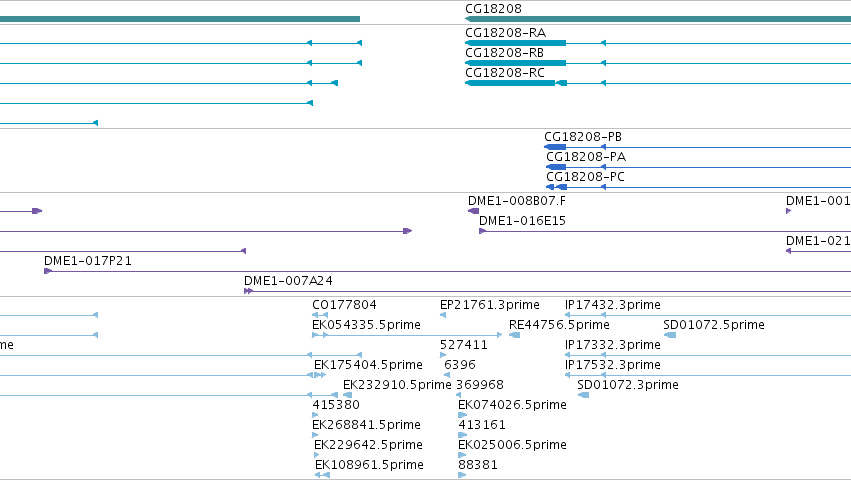Screen dimensions: 851x480
Task: Click the EK108961.5prime arrow glyph
Action: point(322,475)
